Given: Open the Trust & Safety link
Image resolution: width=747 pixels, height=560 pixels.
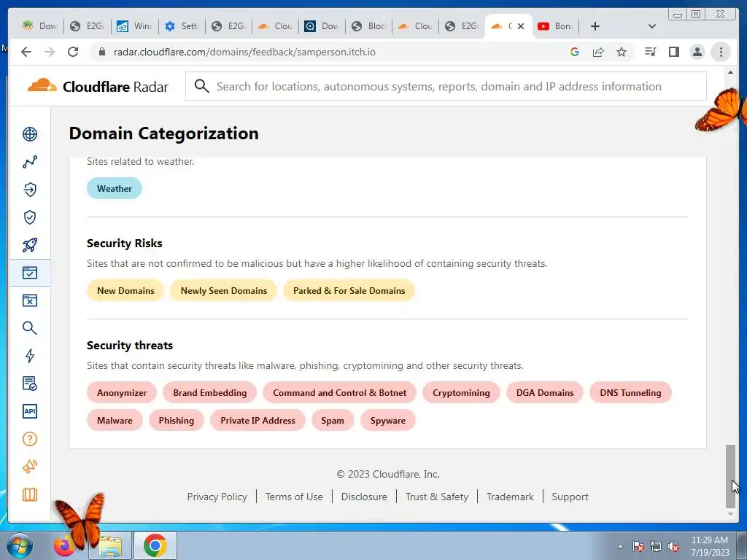Looking at the screenshot, I should 437,497.
